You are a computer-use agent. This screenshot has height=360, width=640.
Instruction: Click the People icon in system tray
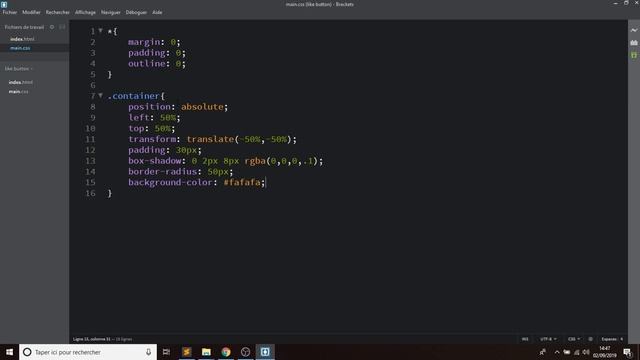pos(542,352)
